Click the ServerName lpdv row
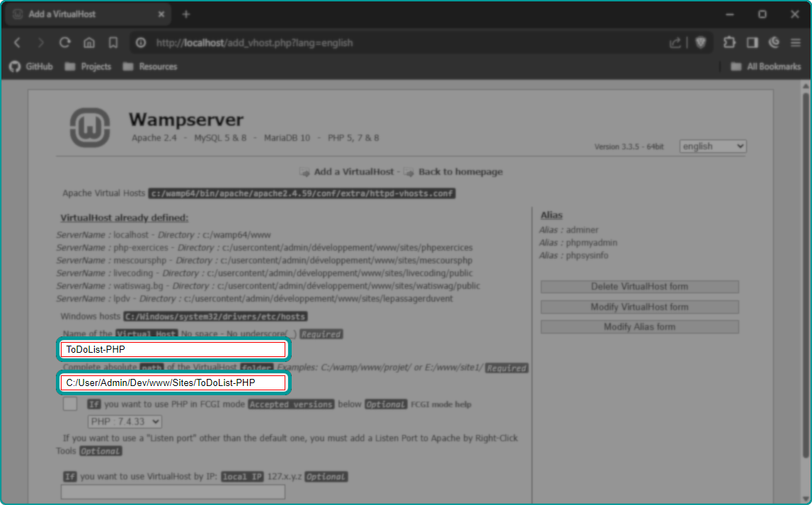The image size is (812, 505). pyautogui.click(x=255, y=299)
